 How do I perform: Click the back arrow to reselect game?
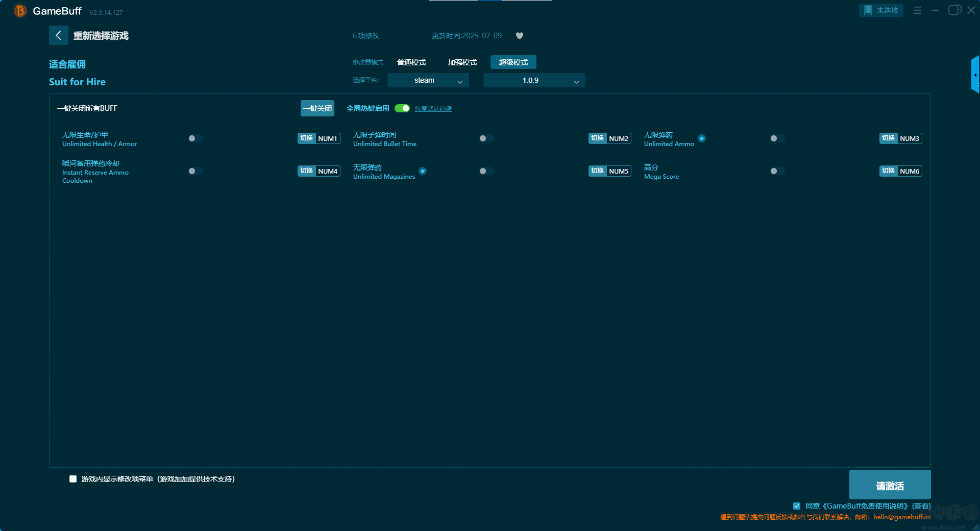pos(58,35)
